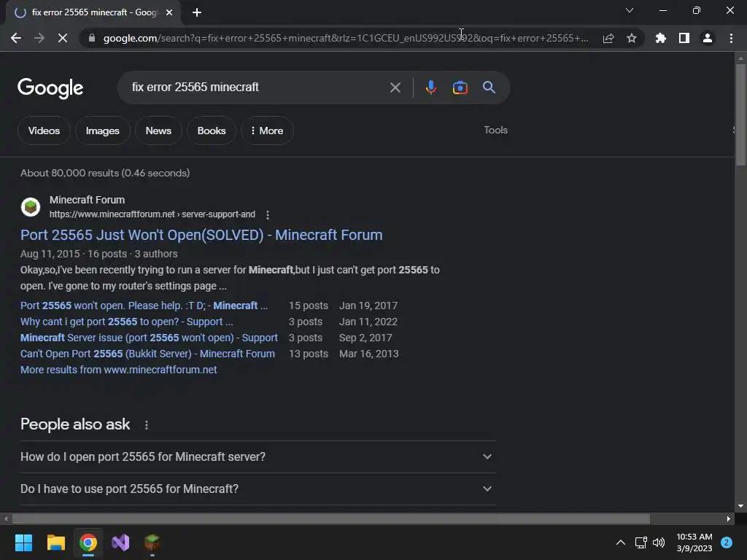Open the Minecraft app in the taskbar
This screenshot has width=747, height=560.
coord(152,542)
